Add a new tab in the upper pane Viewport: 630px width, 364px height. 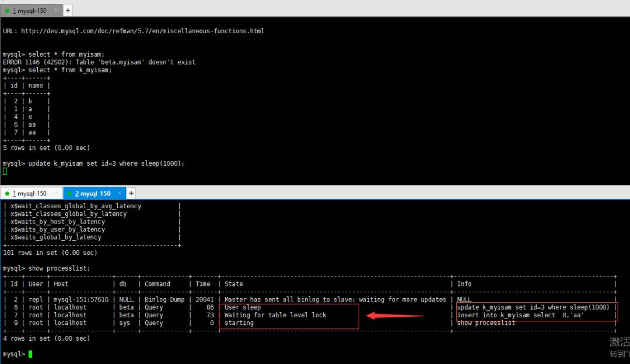click(68, 10)
